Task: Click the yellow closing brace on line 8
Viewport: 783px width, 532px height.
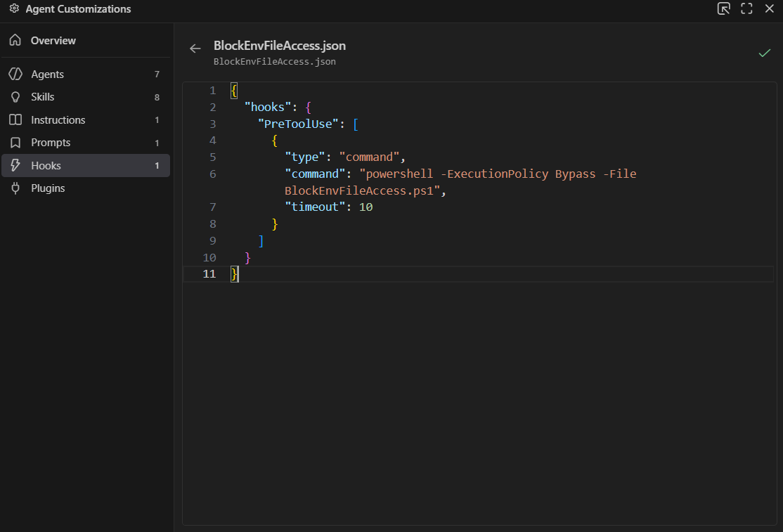Action: [x=274, y=223]
